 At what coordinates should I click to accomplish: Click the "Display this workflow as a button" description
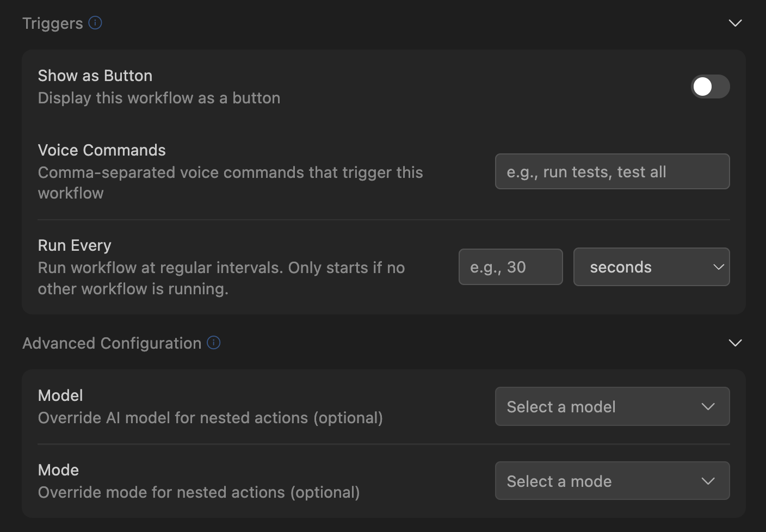[x=159, y=98]
